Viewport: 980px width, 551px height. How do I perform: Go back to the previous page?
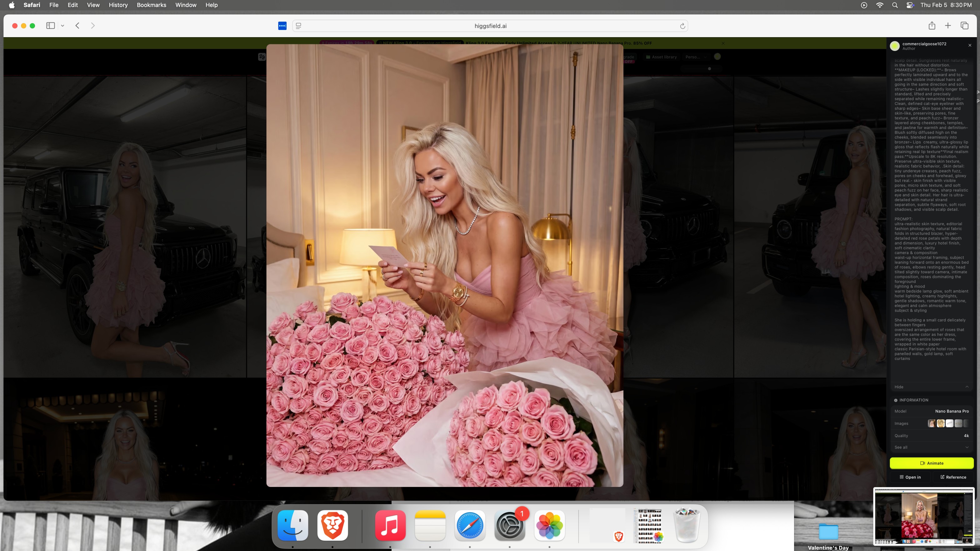[77, 26]
